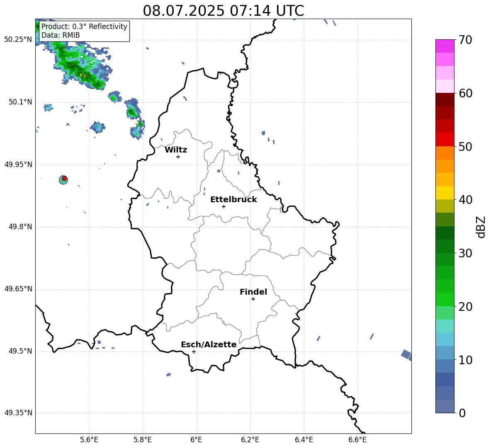Click the Product: 0.3° Reflectivity label
The width and height of the screenshot is (491, 448).
pyautogui.click(x=84, y=26)
